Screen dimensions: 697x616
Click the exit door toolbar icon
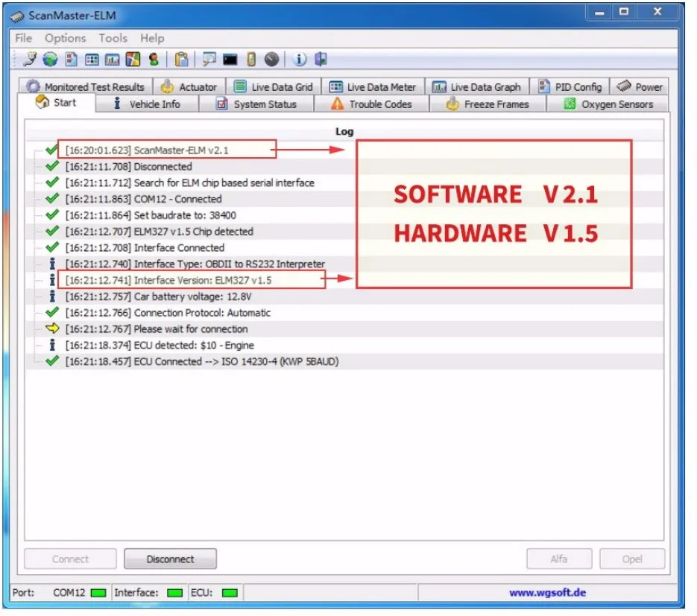point(321,59)
